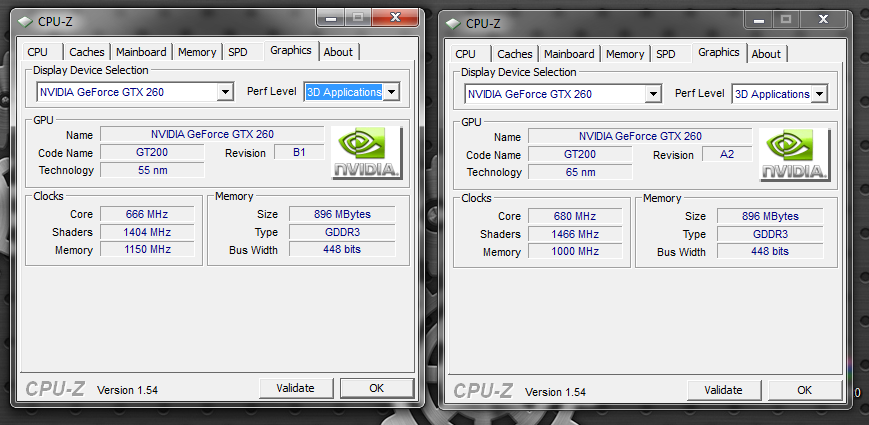Show Caches tab in right window
The height and width of the screenshot is (425, 869).
point(515,54)
